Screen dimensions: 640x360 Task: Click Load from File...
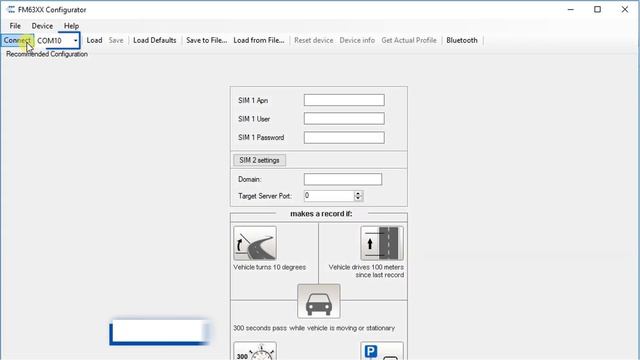coord(259,40)
